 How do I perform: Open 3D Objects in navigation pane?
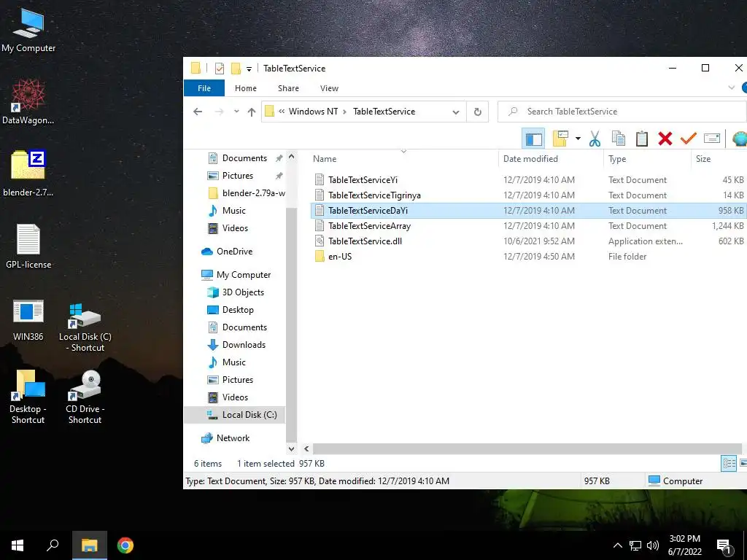pos(236,292)
